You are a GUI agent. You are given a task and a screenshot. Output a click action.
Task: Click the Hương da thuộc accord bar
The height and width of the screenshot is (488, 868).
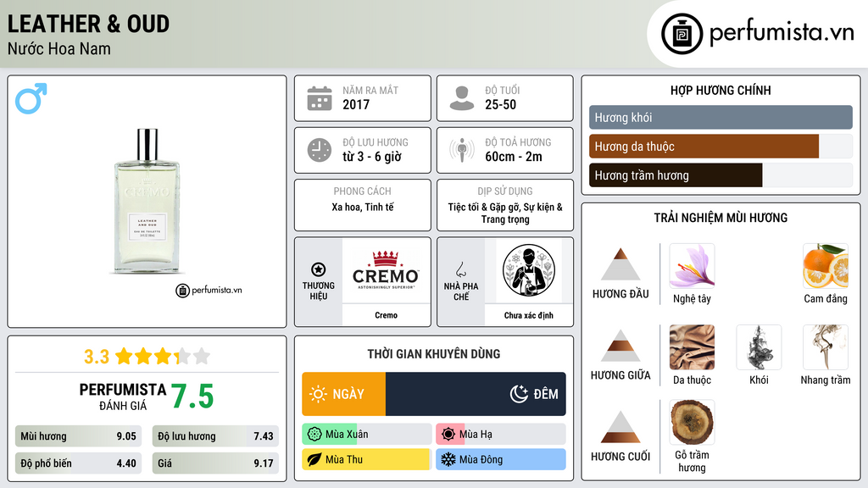(x=721, y=147)
